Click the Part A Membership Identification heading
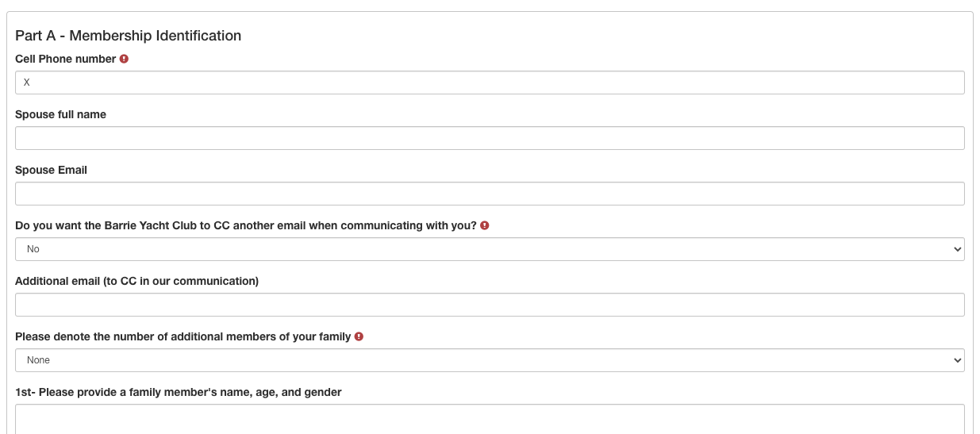The width and height of the screenshot is (980, 434). tap(128, 36)
